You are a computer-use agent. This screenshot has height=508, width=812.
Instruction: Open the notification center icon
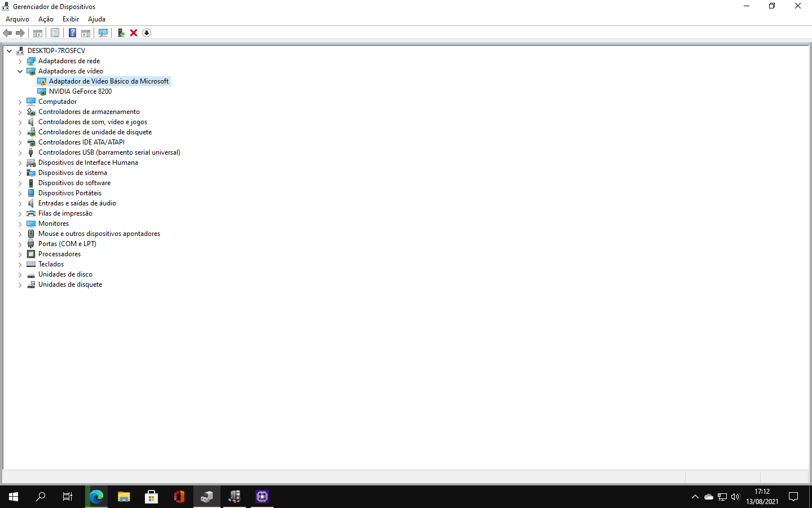(x=793, y=497)
